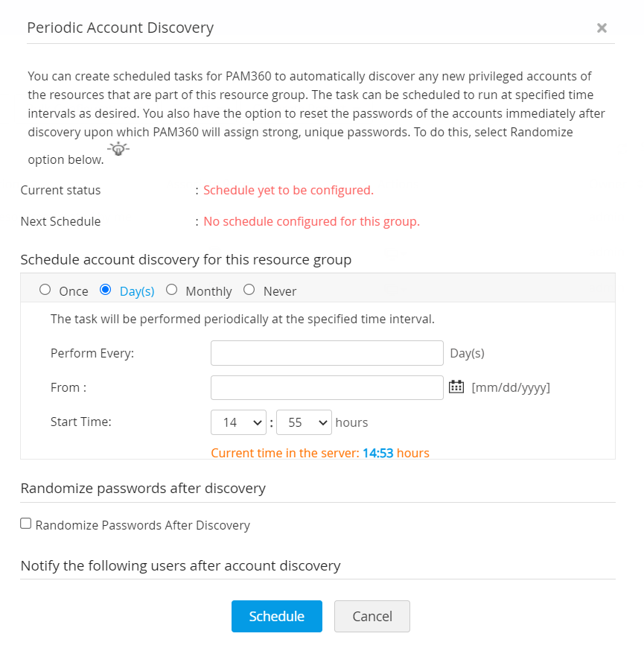Click the Cancel button

372,616
